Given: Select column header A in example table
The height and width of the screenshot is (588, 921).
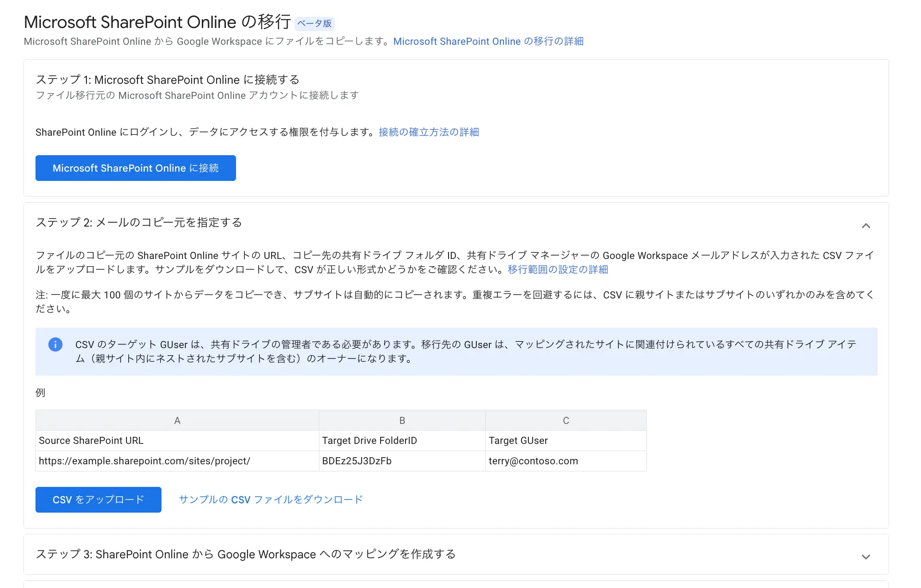Looking at the screenshot, I should coord(177,420).
